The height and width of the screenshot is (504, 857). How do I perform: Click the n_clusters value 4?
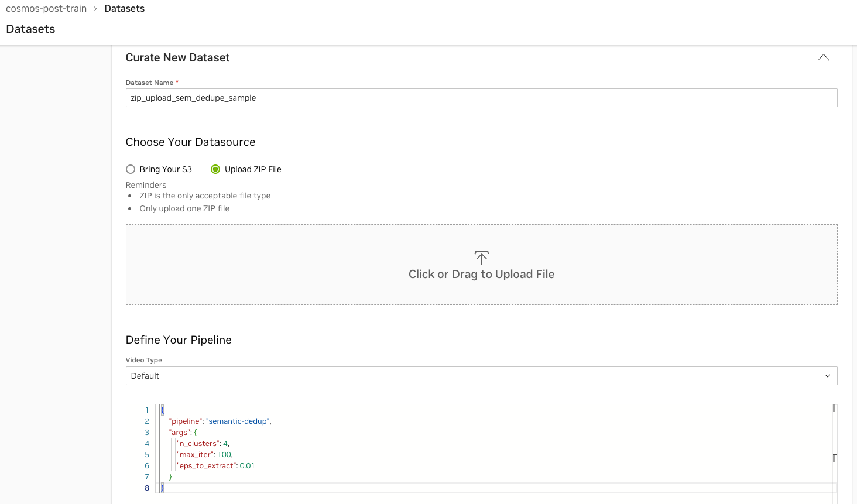point(225,443)
